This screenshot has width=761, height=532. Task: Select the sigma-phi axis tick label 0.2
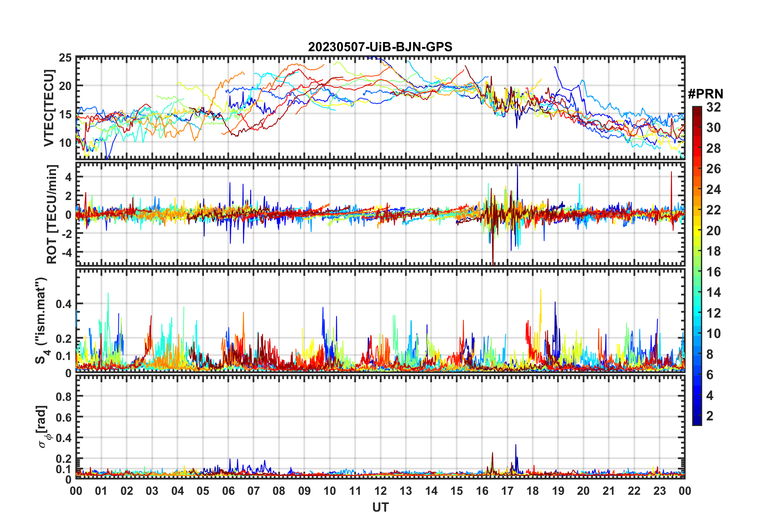point(64,459)
